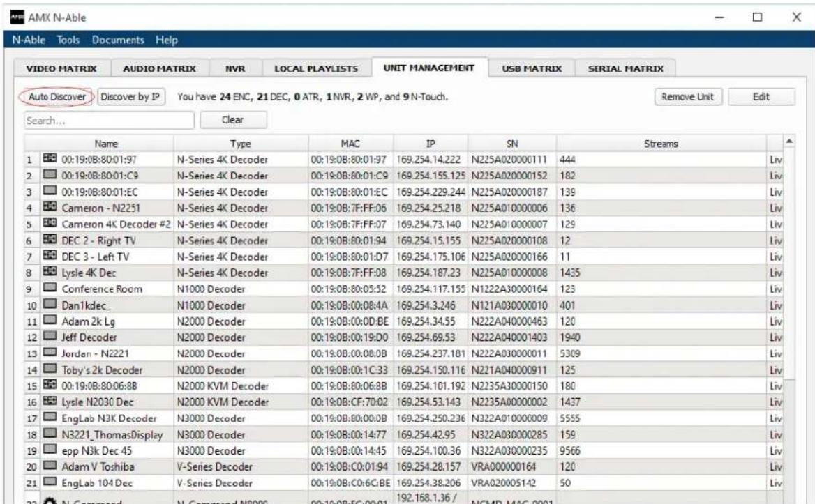Select row number 12 header

tap(31, 338)
